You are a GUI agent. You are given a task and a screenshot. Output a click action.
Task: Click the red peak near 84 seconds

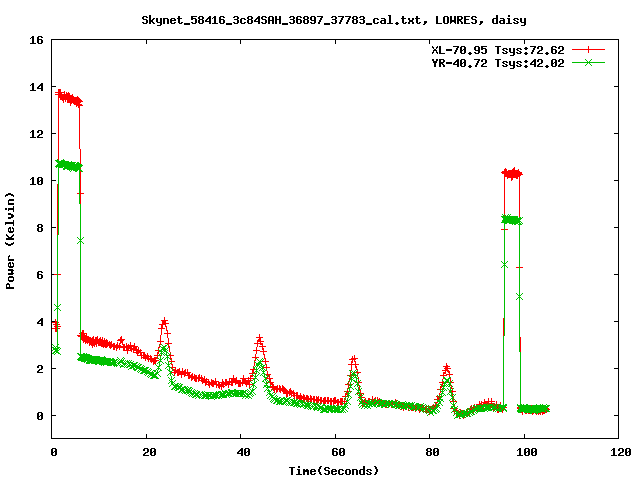(447, 368)
